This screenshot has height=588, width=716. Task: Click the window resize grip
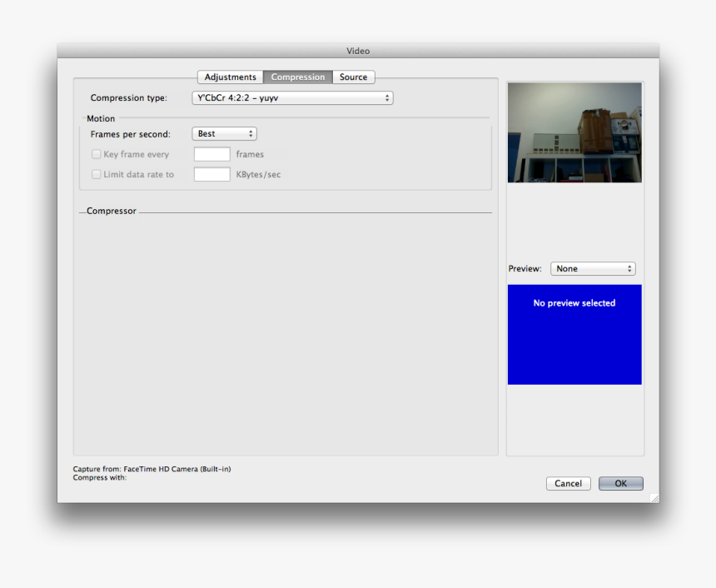point(654,498)
